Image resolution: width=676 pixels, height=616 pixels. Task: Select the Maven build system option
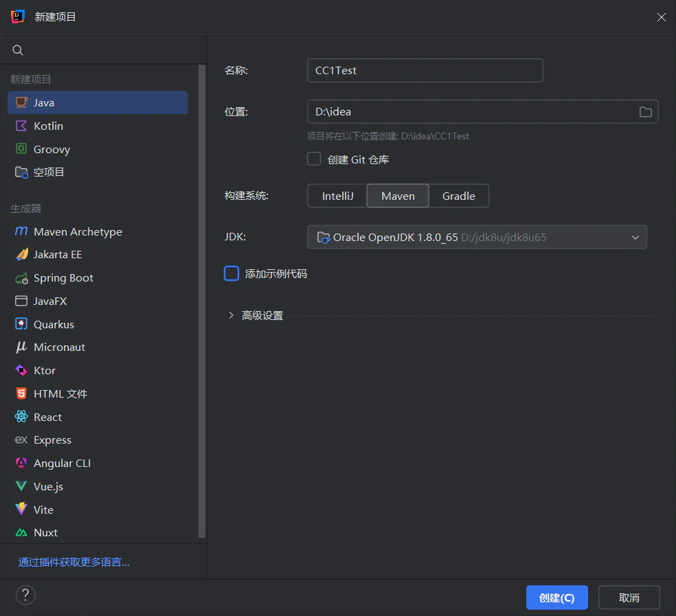tap(398, 196)
